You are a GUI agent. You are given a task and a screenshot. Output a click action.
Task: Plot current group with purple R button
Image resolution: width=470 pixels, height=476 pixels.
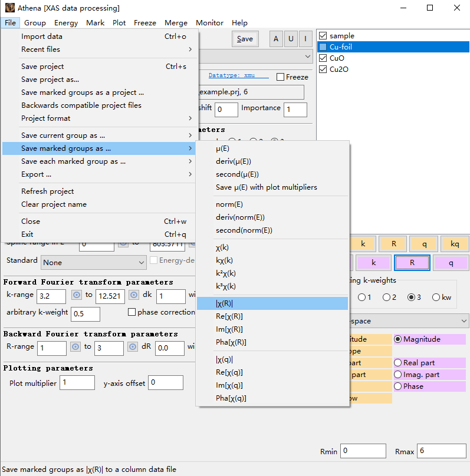412,263
